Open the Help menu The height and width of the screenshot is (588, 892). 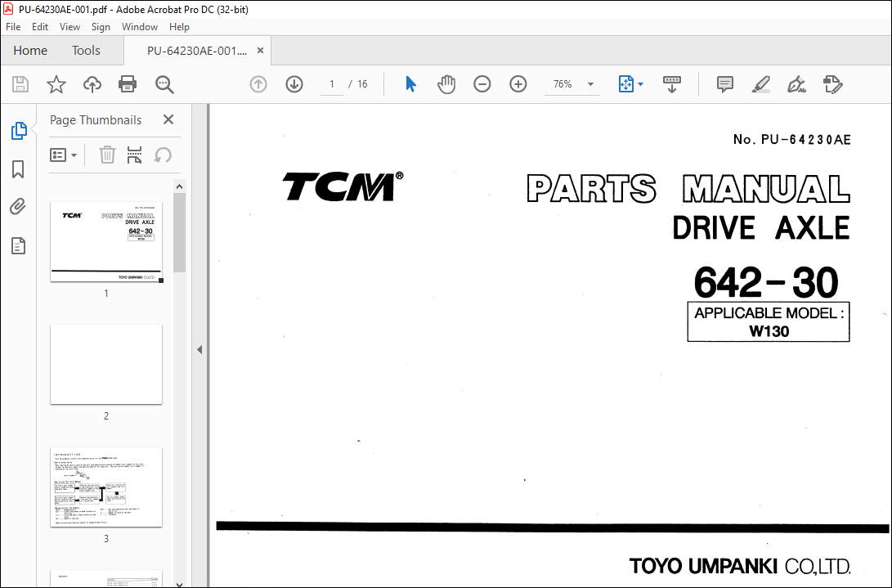coord(179,27)
